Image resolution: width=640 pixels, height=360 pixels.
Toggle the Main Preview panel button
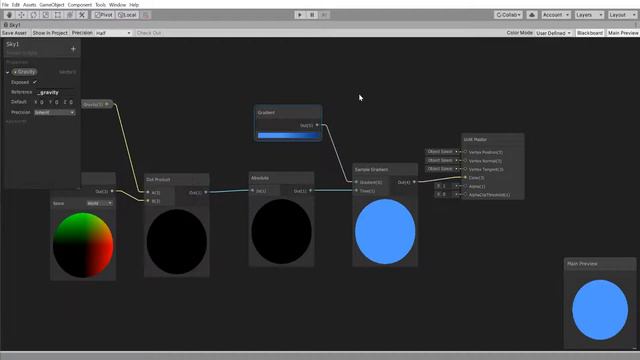point(623,33)
